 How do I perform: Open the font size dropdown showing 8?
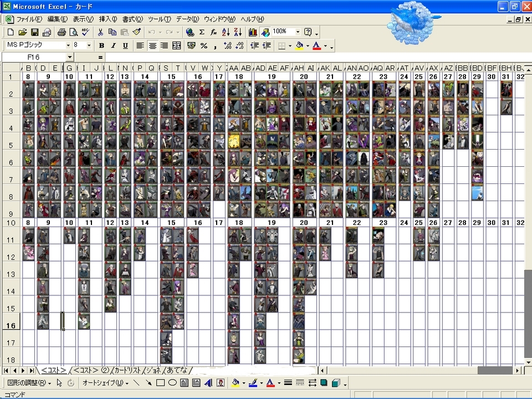tap(89, 45)
